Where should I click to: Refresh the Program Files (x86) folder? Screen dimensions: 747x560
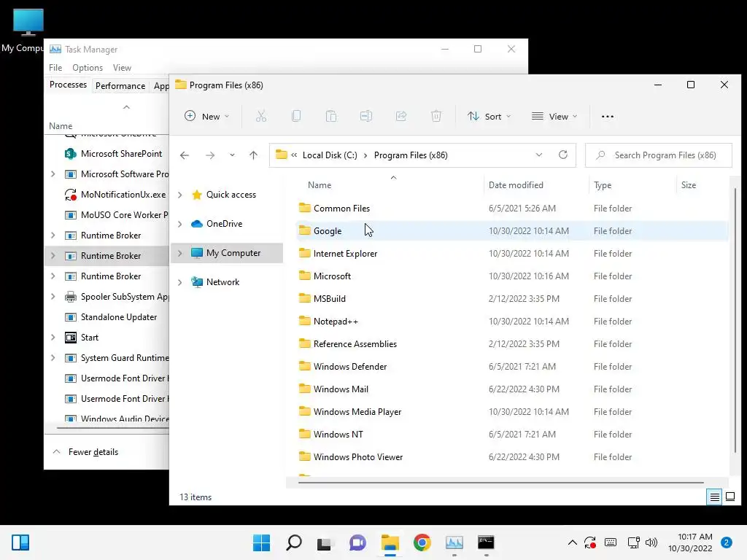(563, 155)
